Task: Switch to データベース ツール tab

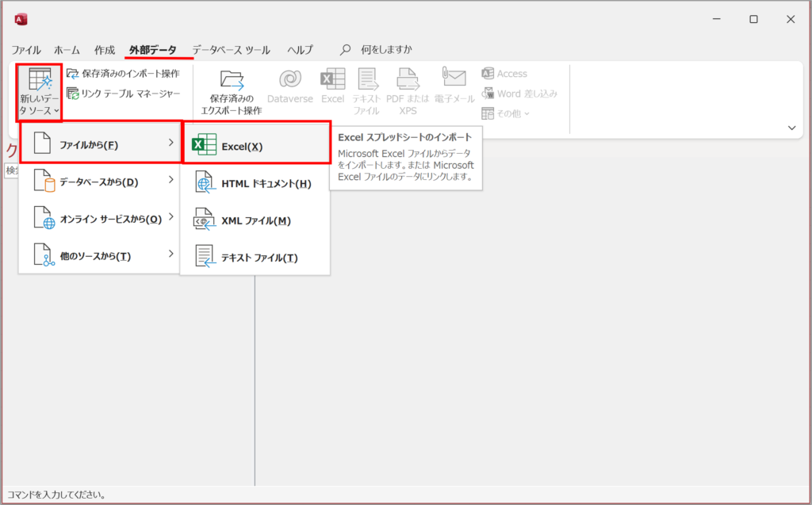Action: [x=231, y=50]
